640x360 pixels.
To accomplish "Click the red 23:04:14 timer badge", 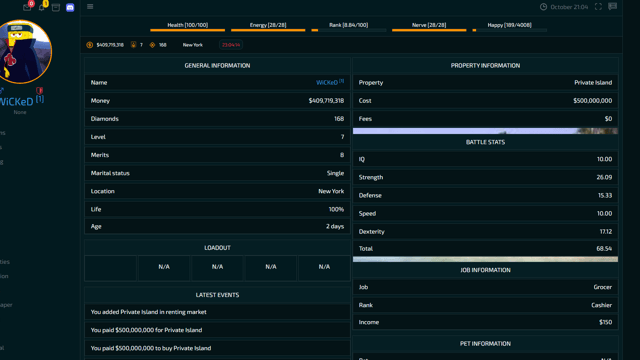I will [x=231, y=45].
